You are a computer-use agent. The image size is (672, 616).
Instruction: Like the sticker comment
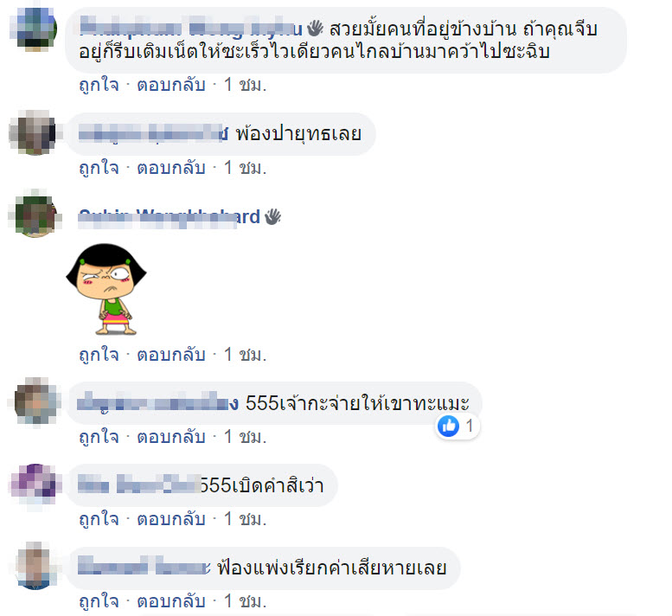pos(99,355)
